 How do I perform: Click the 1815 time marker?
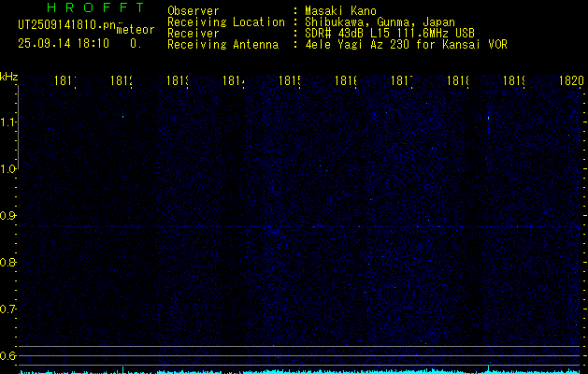point(290,80)
